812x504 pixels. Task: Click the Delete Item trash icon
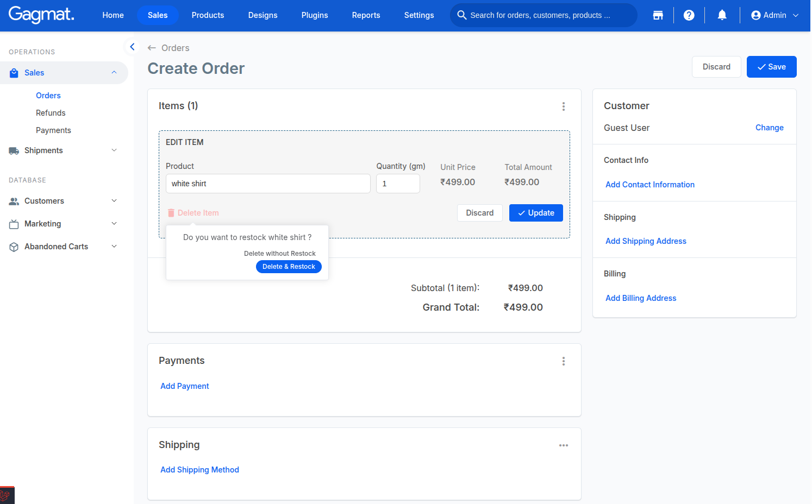171,213
